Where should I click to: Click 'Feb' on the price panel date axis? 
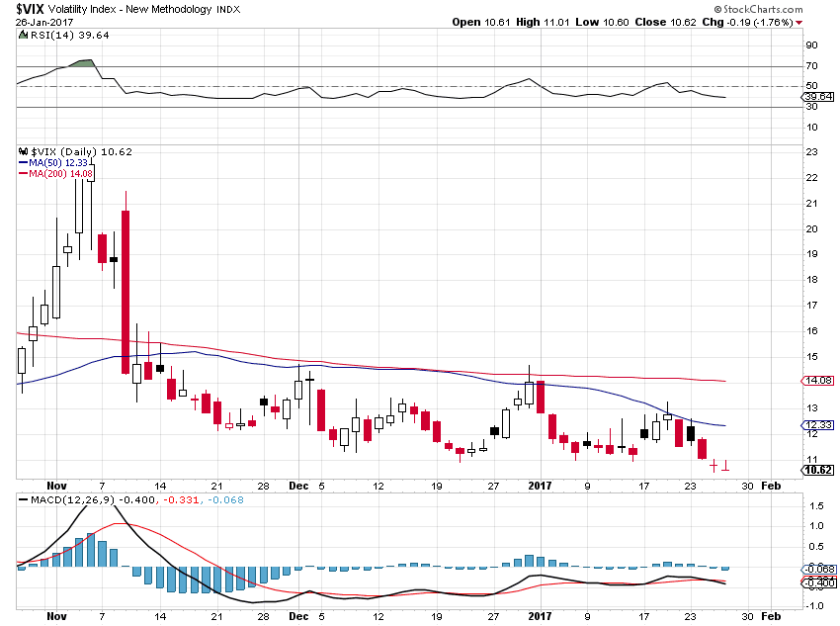point(771,486)
